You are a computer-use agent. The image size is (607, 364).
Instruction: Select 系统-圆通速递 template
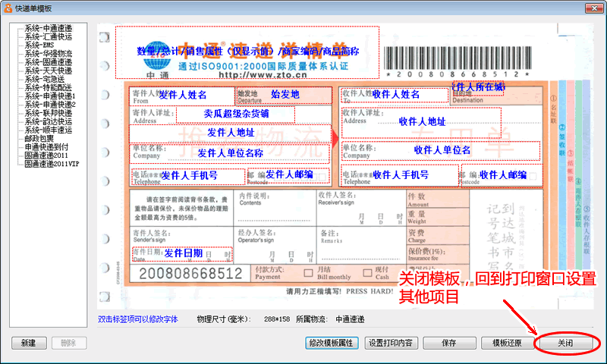pyautogui.click(x=48, y=62)
